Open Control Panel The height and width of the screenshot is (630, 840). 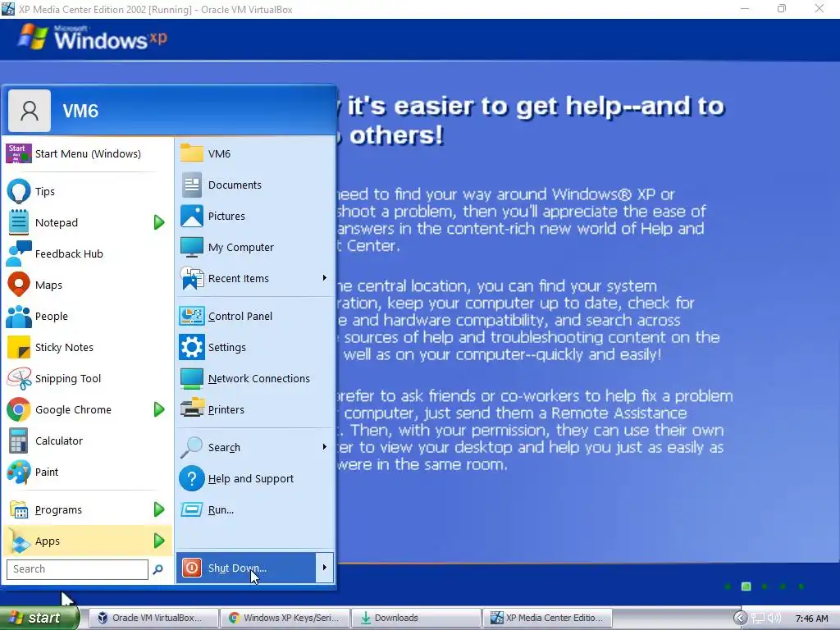click(x=254, y=316)
